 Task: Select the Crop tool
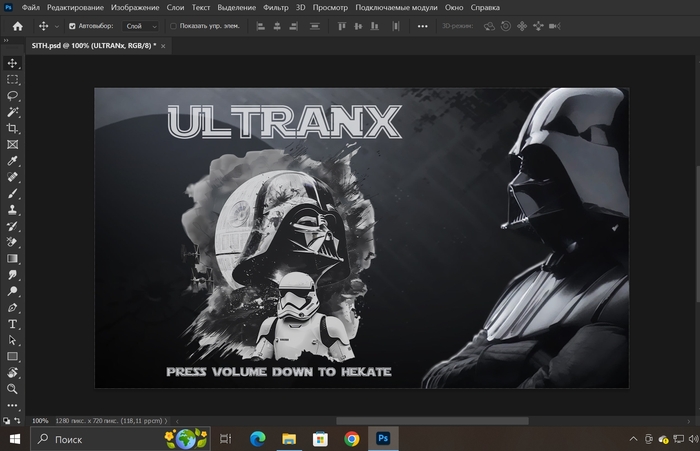coord(13,129)
